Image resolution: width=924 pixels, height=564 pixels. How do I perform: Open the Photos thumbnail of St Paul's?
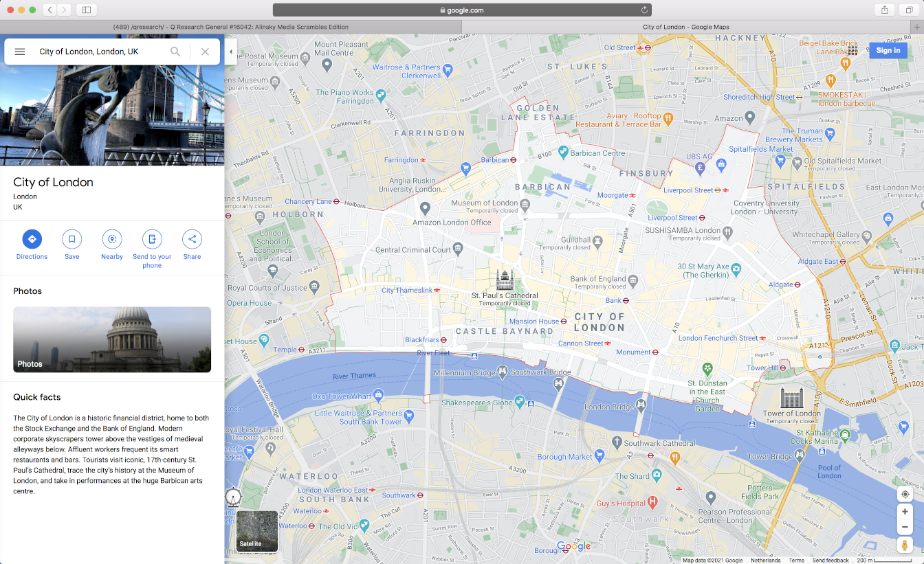[x=112, y=339]
